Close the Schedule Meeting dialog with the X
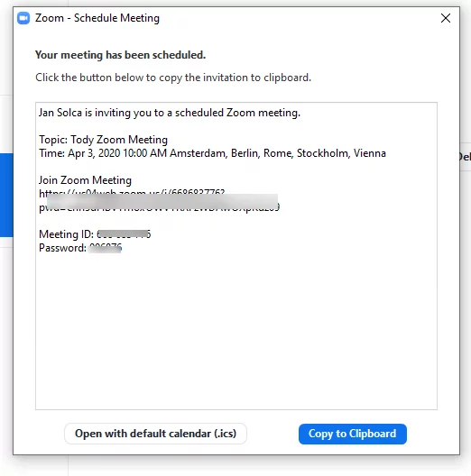The width and height of the screenshot is (471, 476). coord(446,18)
